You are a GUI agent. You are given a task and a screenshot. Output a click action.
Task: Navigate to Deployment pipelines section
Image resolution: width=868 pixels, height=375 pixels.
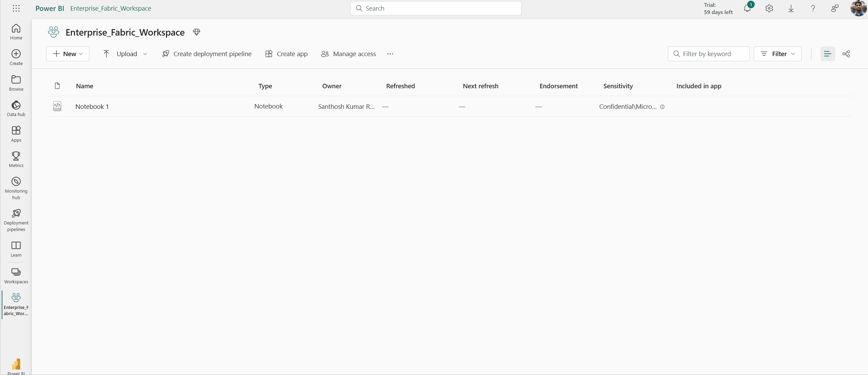[x=16, y=220]
